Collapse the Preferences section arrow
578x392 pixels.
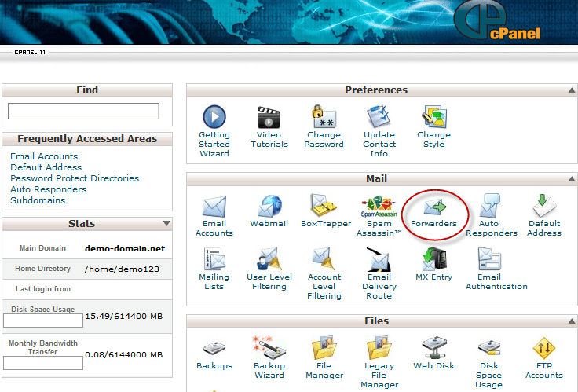coord(572,90)
